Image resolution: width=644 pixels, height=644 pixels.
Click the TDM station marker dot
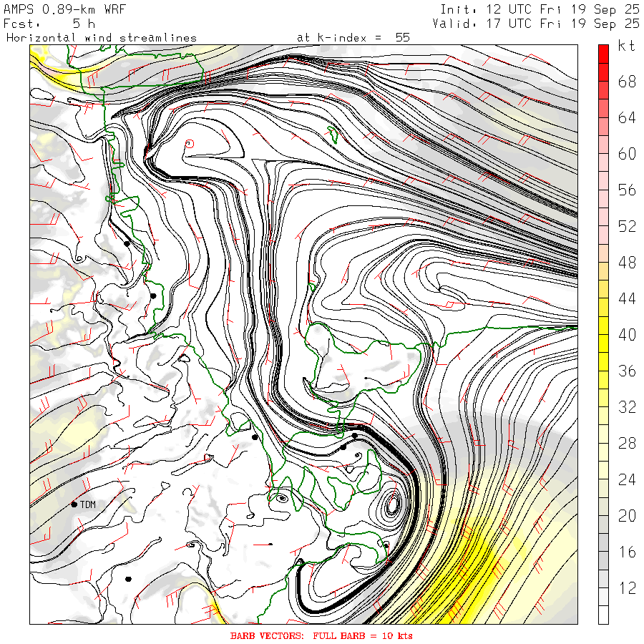tap(74, 504)
